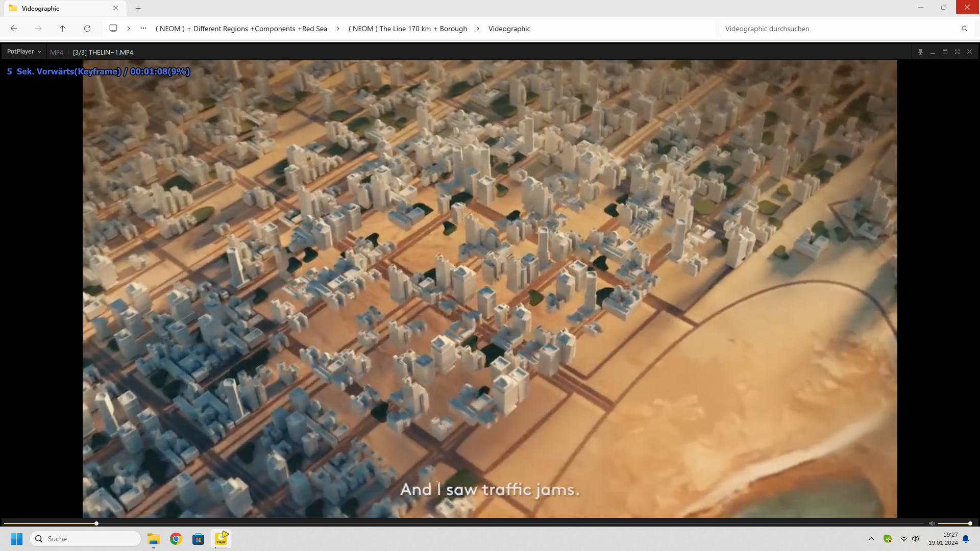Open the notification bell
Screen dimensions: 980x551
pos(966,539)
